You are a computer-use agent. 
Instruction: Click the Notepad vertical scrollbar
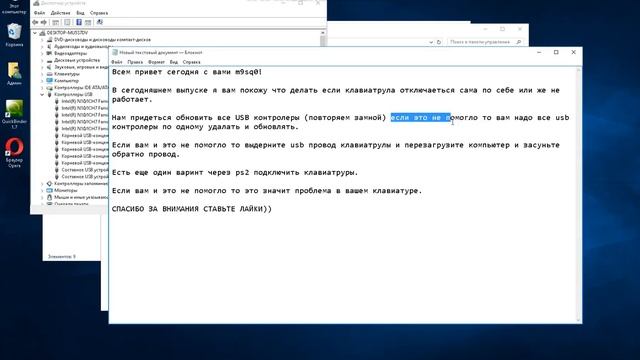tap(578, 196)
